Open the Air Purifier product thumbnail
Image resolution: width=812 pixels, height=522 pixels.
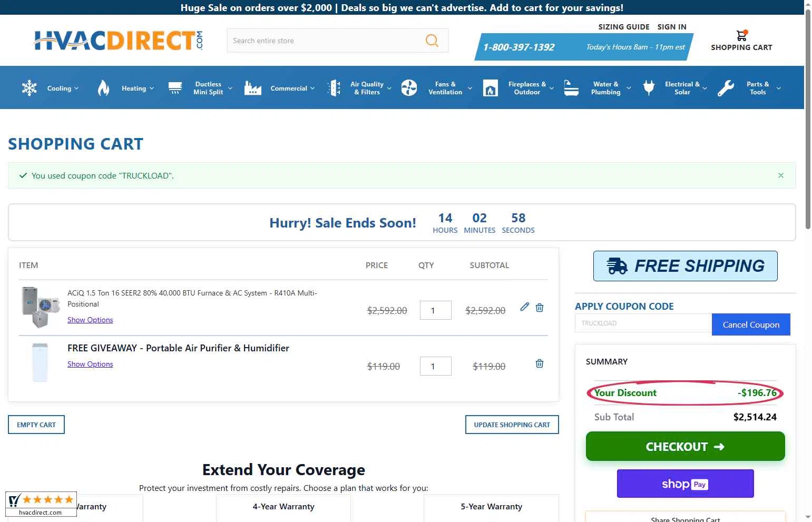click(40, 363)
